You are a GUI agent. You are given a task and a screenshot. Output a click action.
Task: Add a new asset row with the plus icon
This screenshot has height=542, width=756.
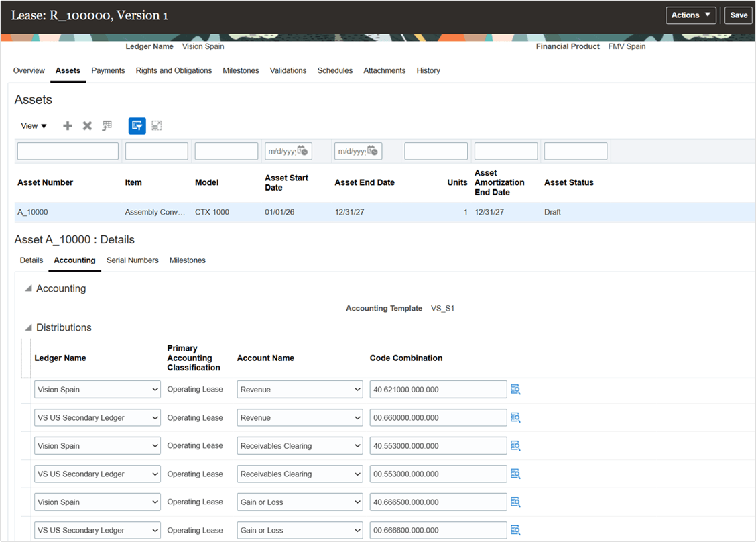pos(67,125)
